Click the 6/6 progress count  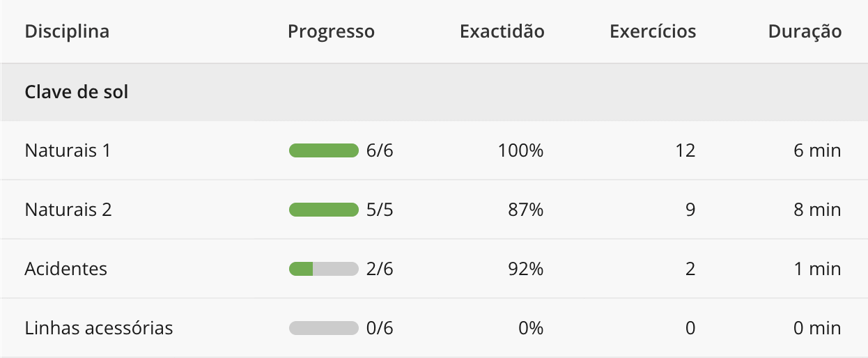pos(380,150)
